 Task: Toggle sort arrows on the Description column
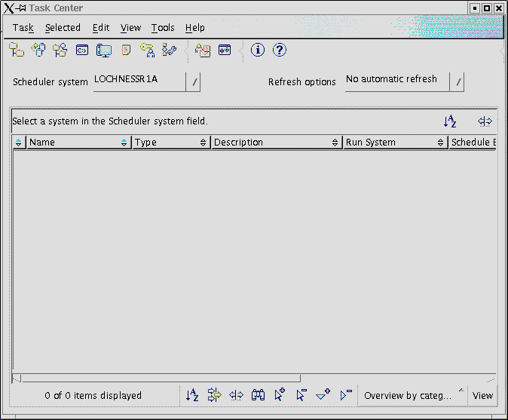click(x=335, y=143)
